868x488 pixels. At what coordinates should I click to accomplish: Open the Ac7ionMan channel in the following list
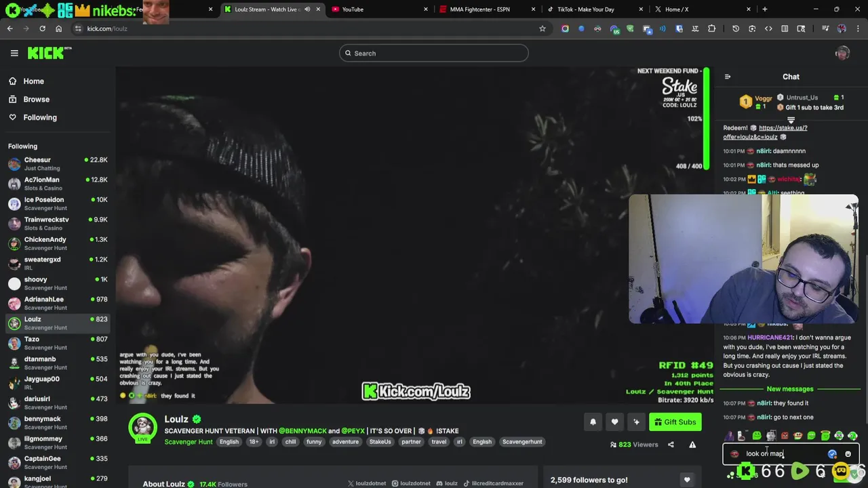58,184
